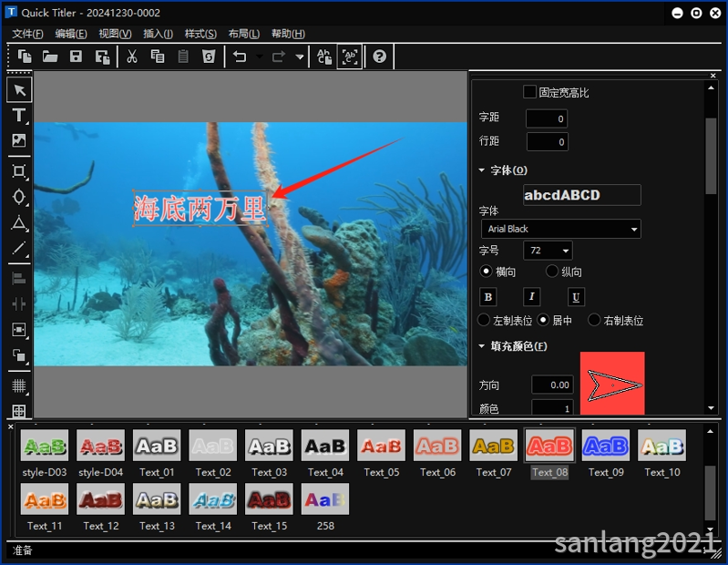This screenshot has height=565, width=728.
Task: Open the 布局(L) menu
Action: coord(244,34)
